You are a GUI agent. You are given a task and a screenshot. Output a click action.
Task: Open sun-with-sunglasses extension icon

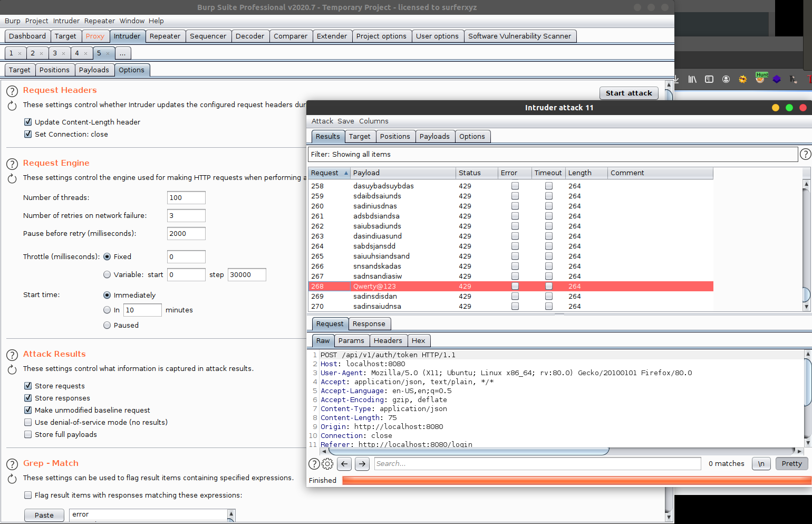click(743, 79)
